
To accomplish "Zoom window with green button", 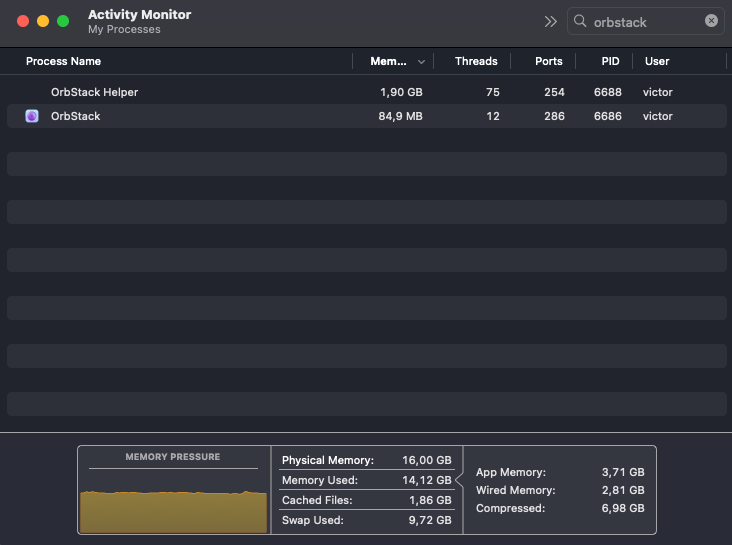I will tap(63, 21).
